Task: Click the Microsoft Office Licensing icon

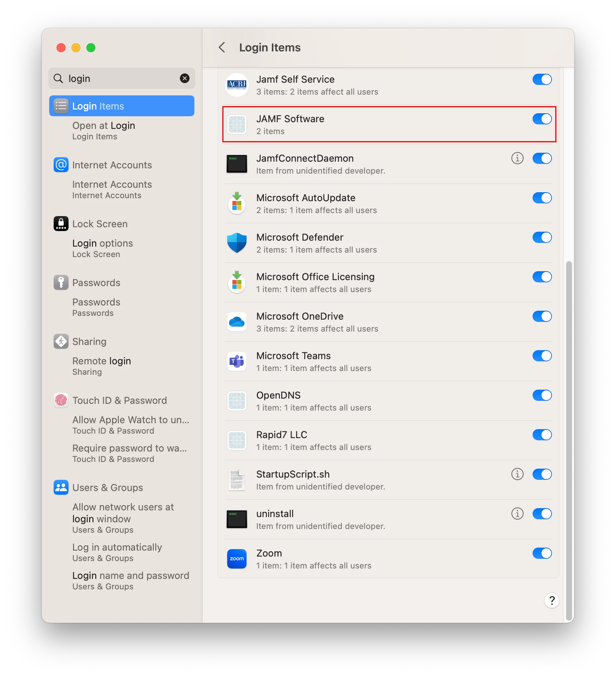Action: tap(237, 282)
